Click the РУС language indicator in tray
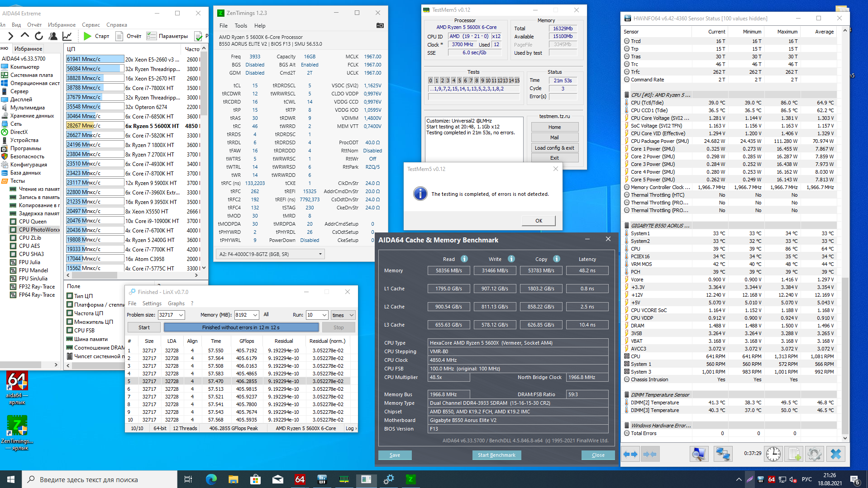This screenshot has width=868, height=488. click(807, 479)
